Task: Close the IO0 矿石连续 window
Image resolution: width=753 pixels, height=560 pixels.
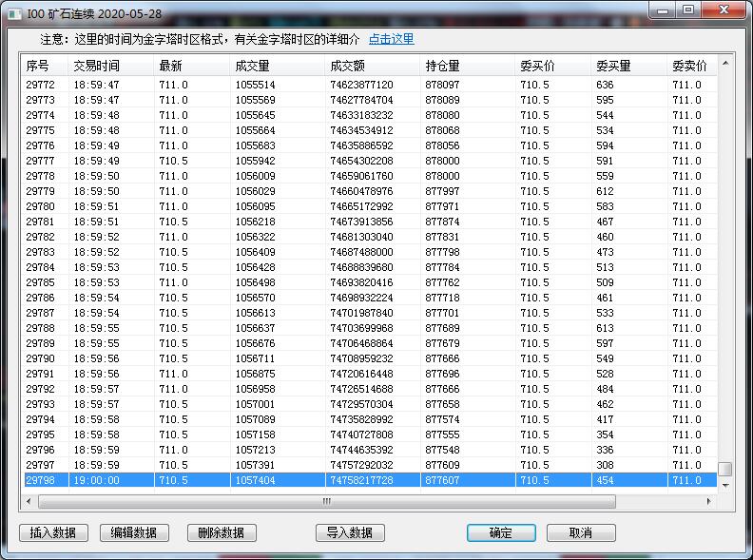Action: pos(724,10)
